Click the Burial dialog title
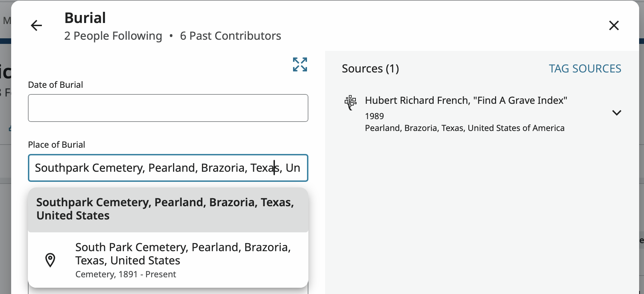Screen dimensions: 644x294 pyautogui.click(x=85, y=18)
